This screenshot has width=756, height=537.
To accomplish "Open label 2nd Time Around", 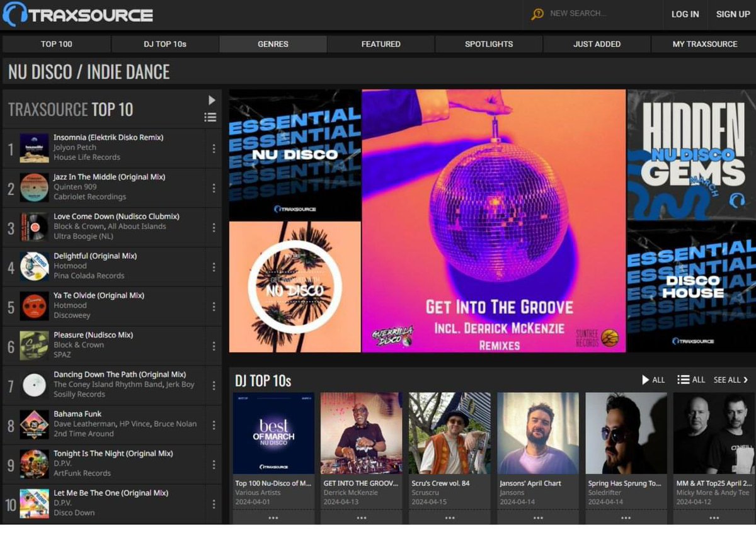I will pos(84,434).
